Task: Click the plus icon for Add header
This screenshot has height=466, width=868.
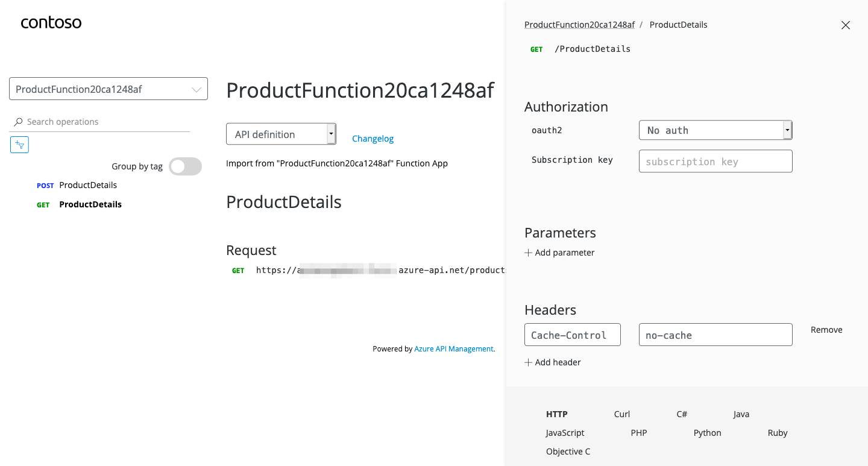Action: point(529,362)
